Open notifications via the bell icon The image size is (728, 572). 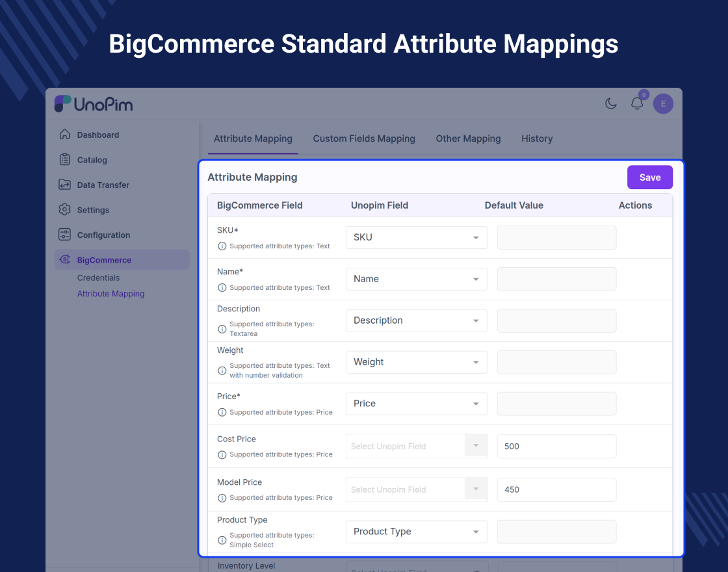(x=636, y=103)
